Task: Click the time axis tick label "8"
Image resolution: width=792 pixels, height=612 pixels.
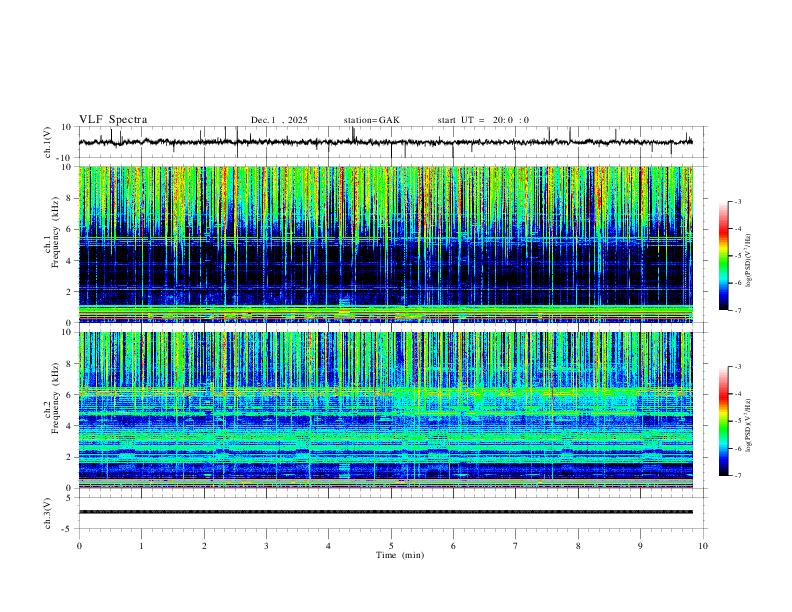Action: [x=578, y=546]
